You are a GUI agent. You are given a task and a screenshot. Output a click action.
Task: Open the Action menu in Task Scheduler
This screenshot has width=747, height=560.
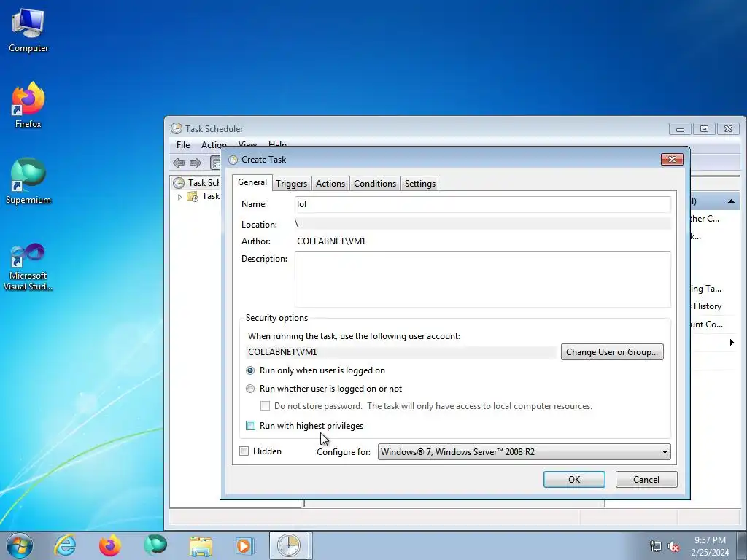[x=214, y=145]
